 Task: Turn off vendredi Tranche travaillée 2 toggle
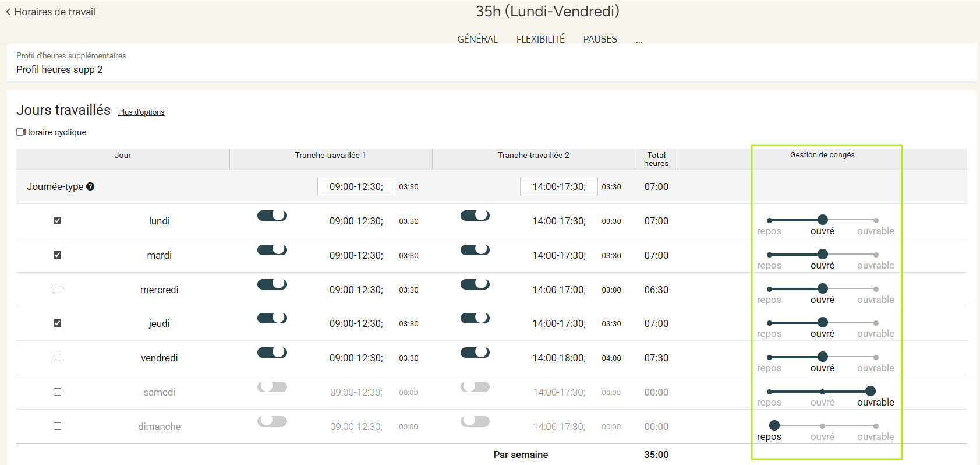(475, 353)
